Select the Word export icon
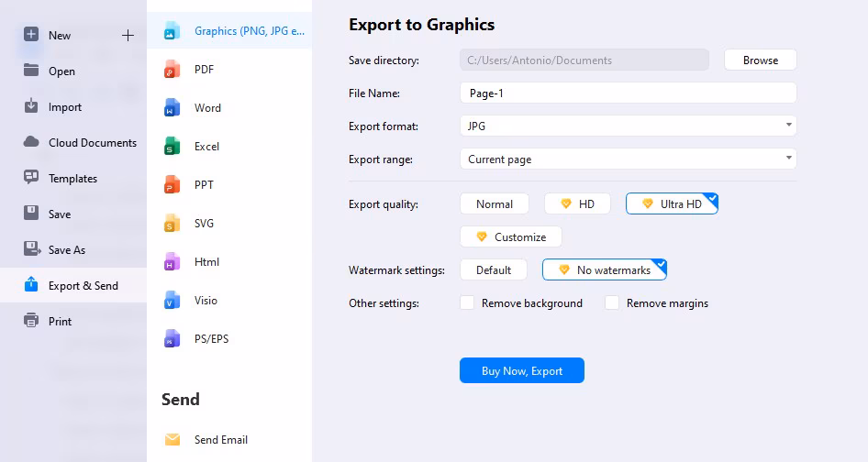The image size is (868, 462). pyautogui.click(x=172, y=108)
